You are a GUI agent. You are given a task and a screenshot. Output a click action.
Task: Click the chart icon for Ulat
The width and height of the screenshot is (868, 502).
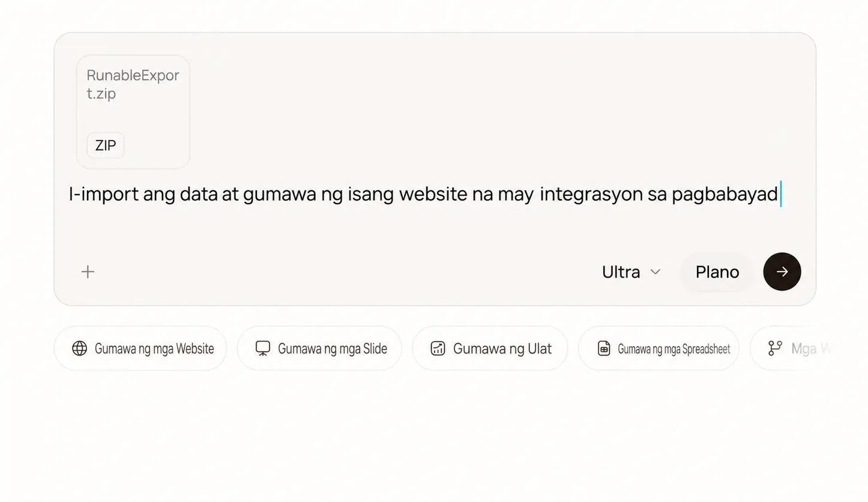point(438,348)
